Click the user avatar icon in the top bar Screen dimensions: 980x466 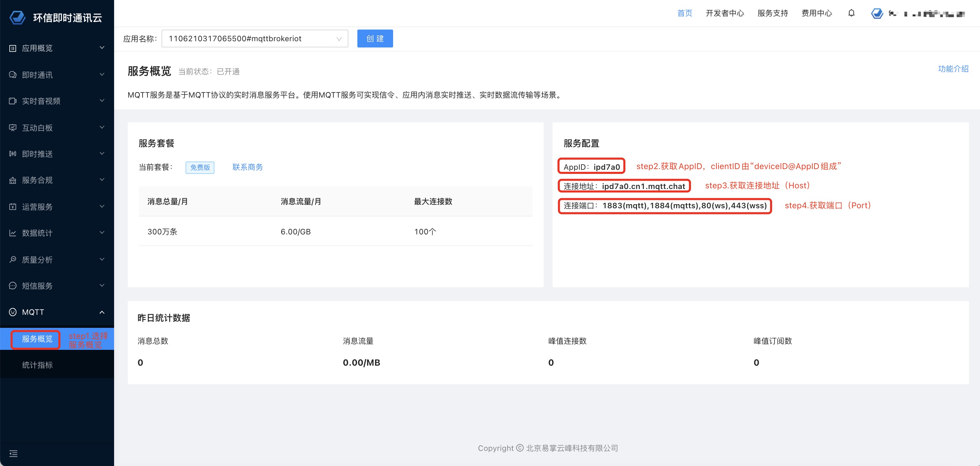[x=877, y=14]
